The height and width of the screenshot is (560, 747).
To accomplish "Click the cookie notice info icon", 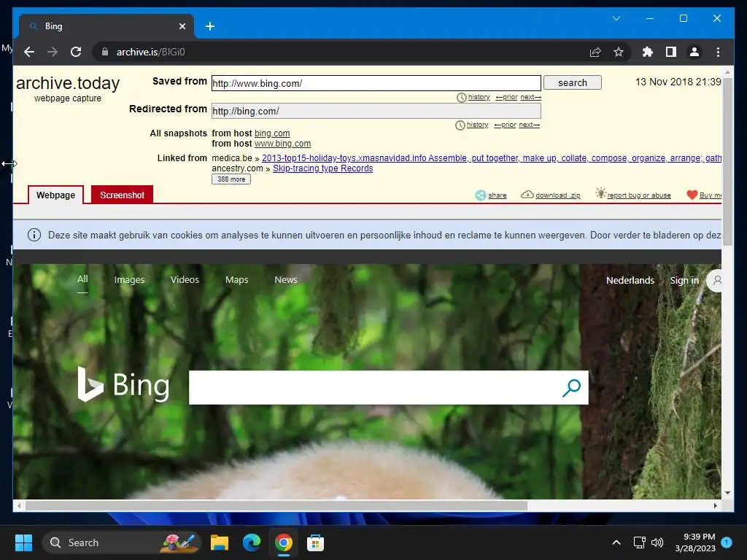I will 34,235.
